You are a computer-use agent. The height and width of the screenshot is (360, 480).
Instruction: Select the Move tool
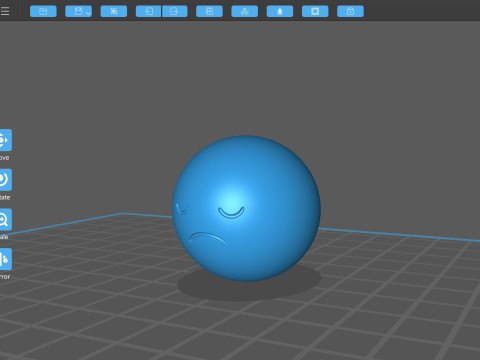click(6, 140)
